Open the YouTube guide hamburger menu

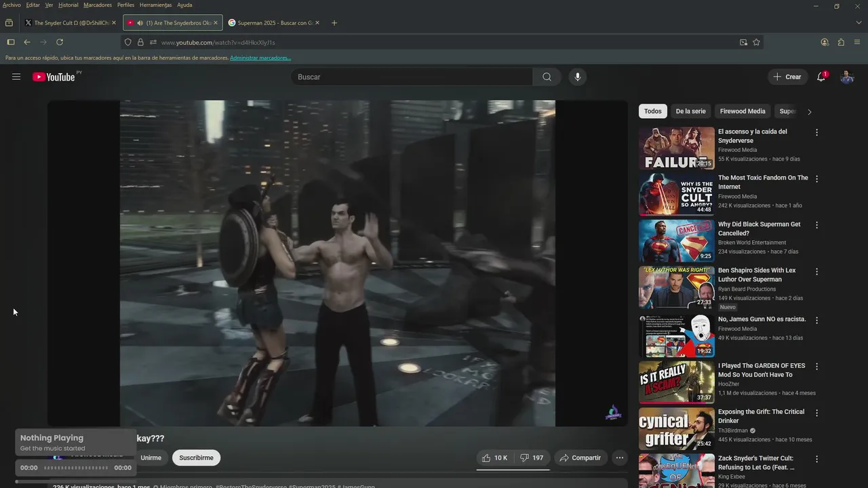point(16,77)
